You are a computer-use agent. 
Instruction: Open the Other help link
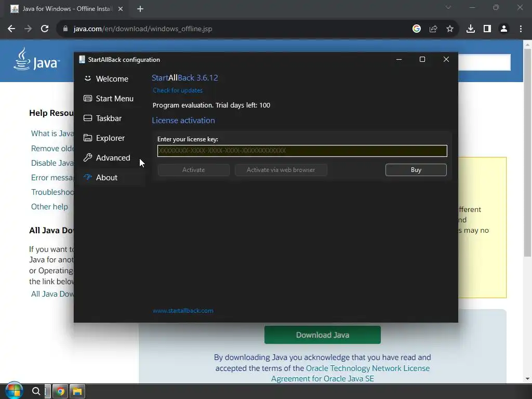(49, 207)
